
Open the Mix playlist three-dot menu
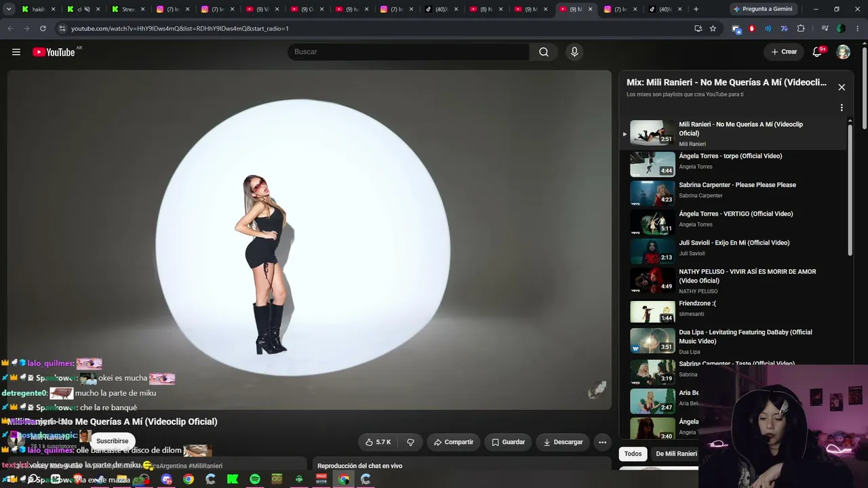pos(842,108)
